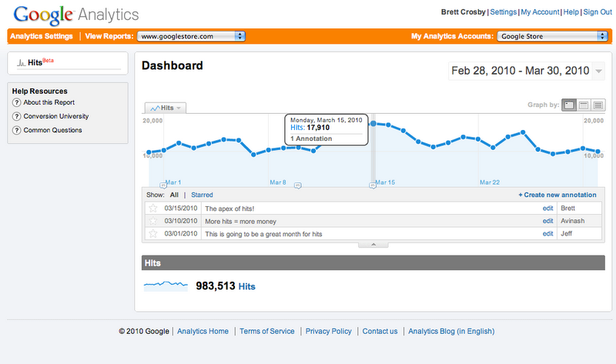This screenshot has width=616, height=364.
Task: Click help icon beside Common Questions
Action: click(16, 131)
